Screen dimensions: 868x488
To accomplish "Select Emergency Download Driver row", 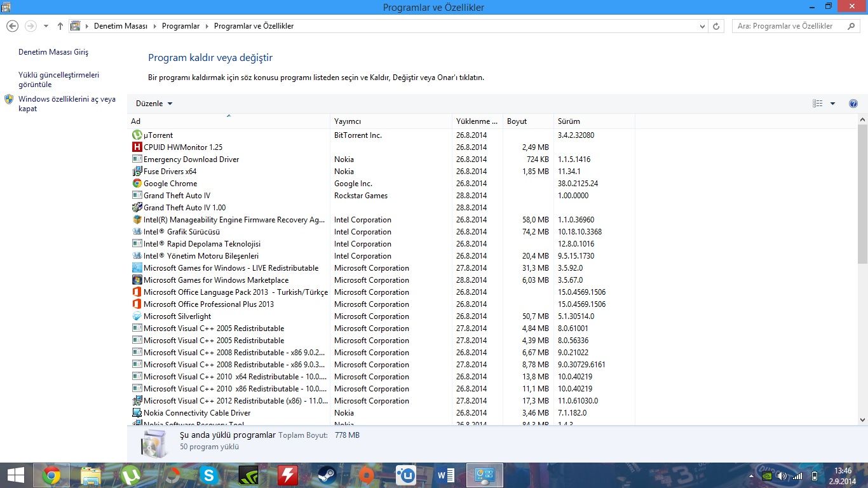I will pyautogui.click(x=383, y=159).
